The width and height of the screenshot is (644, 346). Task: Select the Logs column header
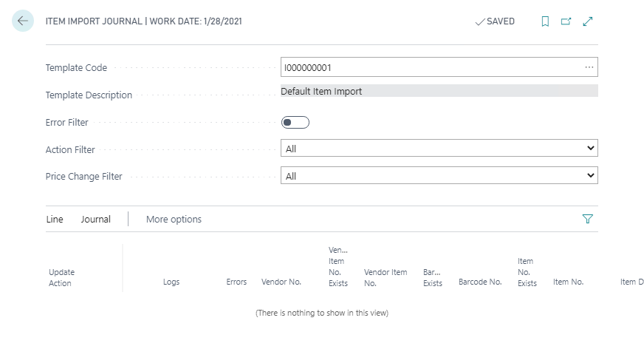(x=171, y=282)
